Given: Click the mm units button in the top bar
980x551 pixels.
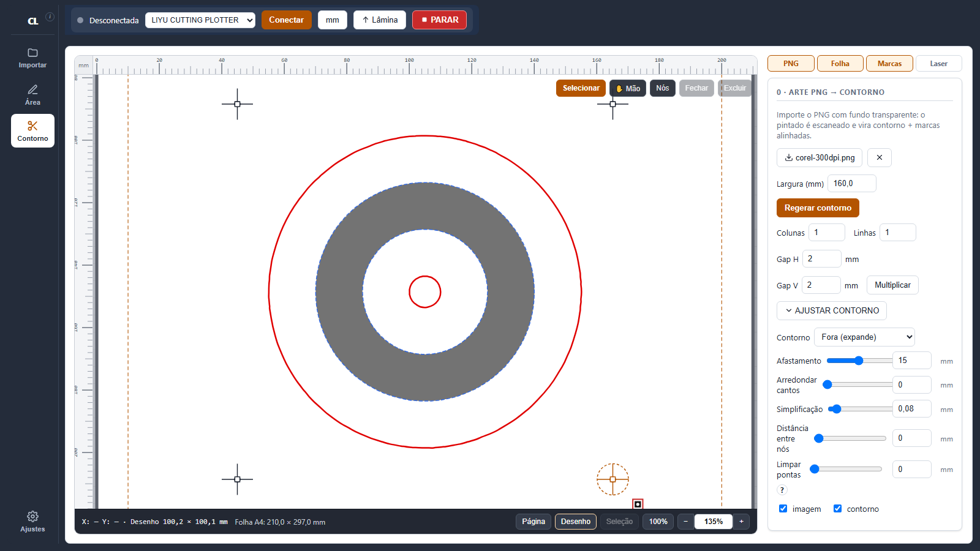Looking at the screenshot, I should click(x=333, y=20).
